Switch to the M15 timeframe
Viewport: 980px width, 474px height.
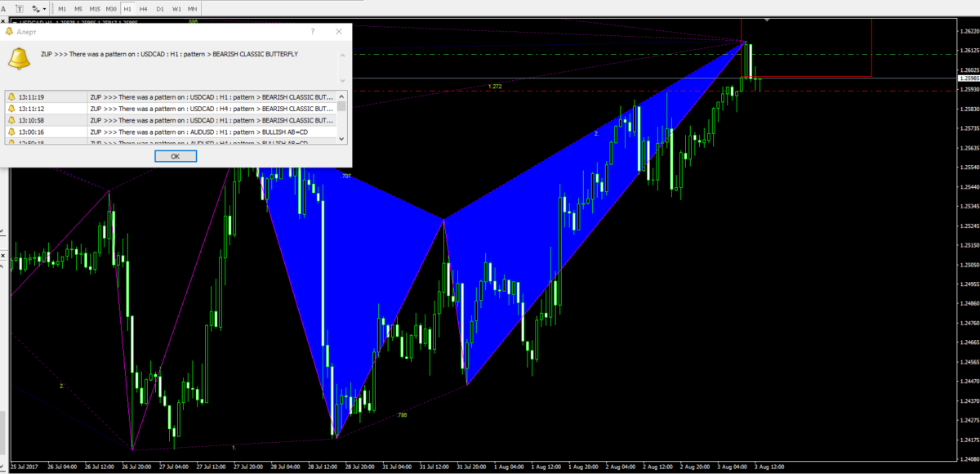pos(94,8)
